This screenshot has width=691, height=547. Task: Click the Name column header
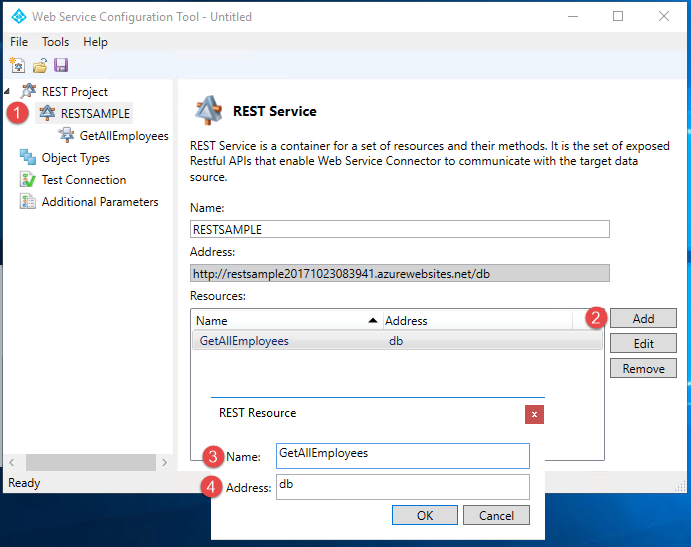pos(287,320)
